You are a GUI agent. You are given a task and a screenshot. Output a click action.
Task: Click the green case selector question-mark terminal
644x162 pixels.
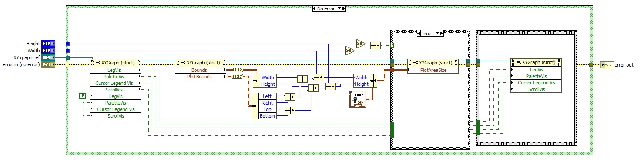392,45
